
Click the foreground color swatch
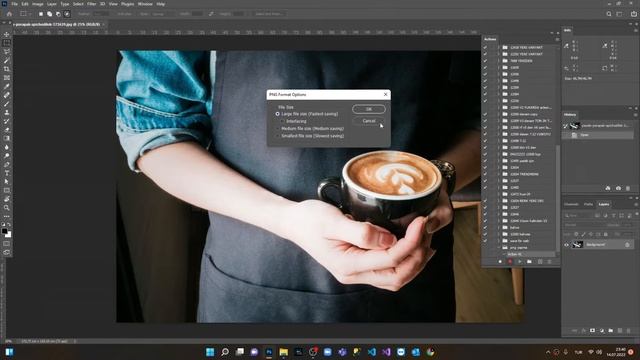coord(4,231)
